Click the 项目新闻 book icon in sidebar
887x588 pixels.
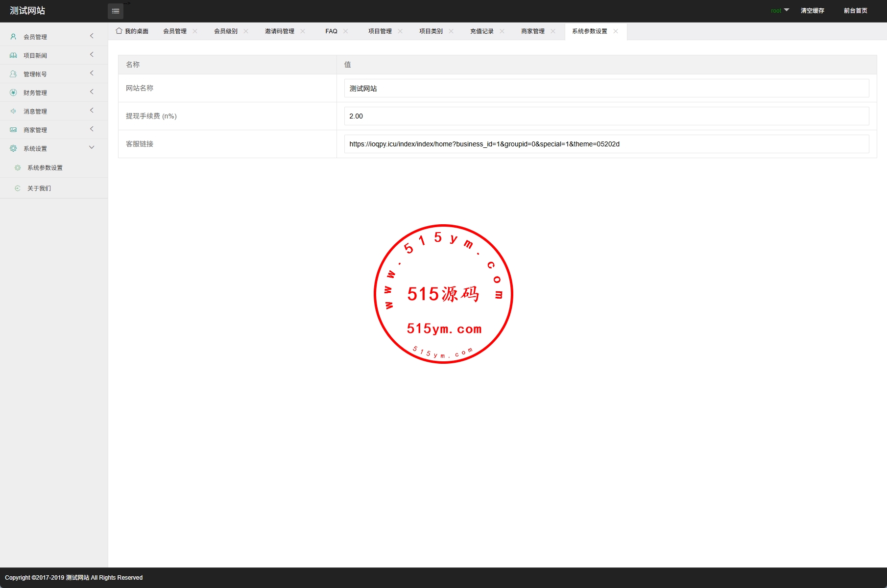point(13,55)
